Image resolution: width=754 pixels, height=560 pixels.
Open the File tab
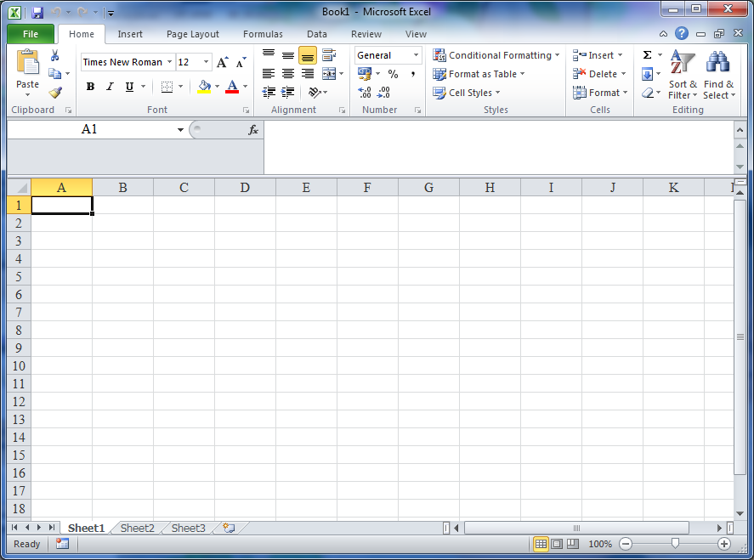coord(31,34)
